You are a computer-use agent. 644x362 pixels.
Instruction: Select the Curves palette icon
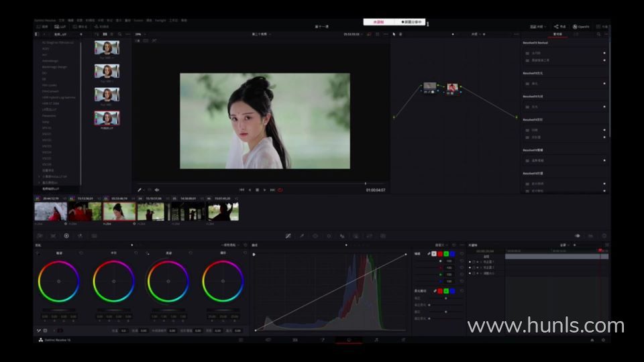[x=288, y=236]
